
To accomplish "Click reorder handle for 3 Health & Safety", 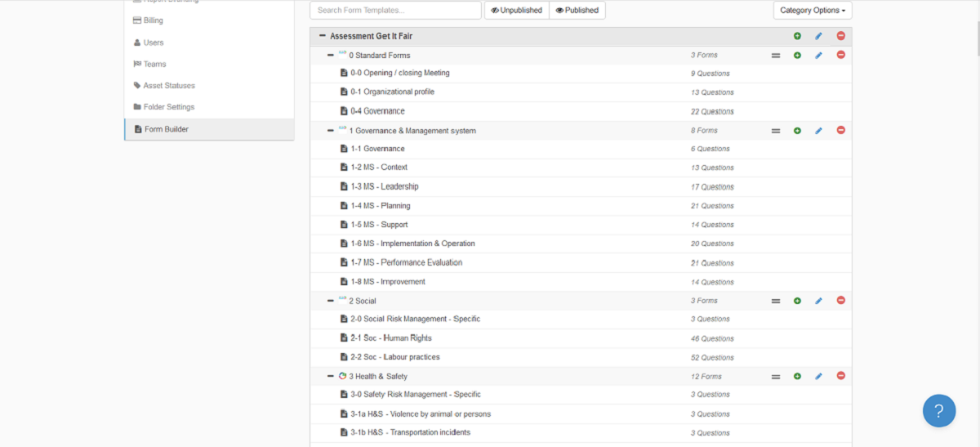I will tap(775, 377).
